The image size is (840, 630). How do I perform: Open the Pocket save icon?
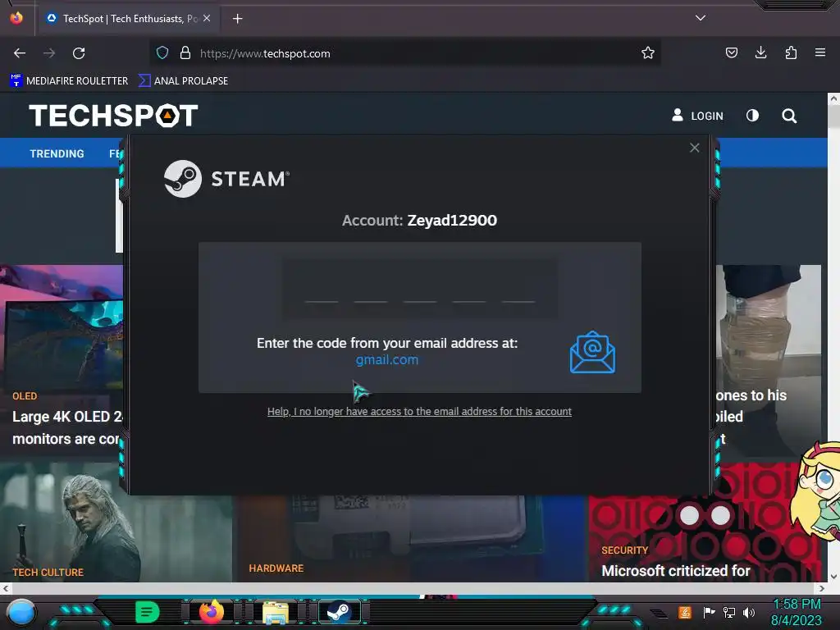[x=731, y=52]
